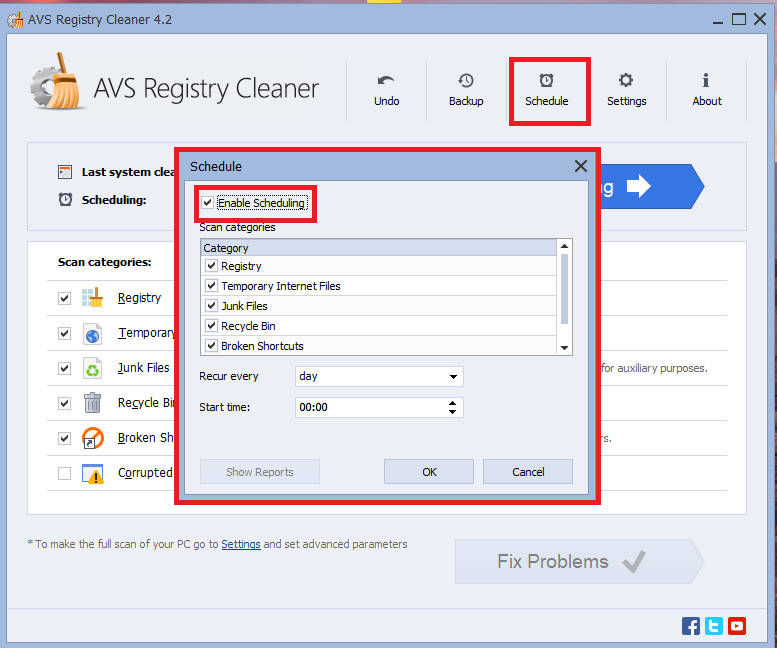Click the calendar icon beside Last system cleaning

pos(65,172)
